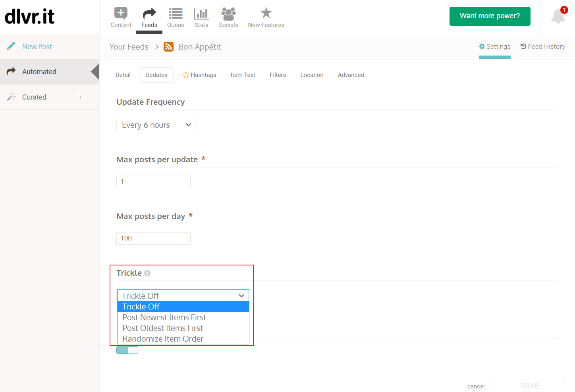The height and width of the screenshot is (392, 575).
Task: Click the orange RSS feed icon
Action: pos(169,47)
